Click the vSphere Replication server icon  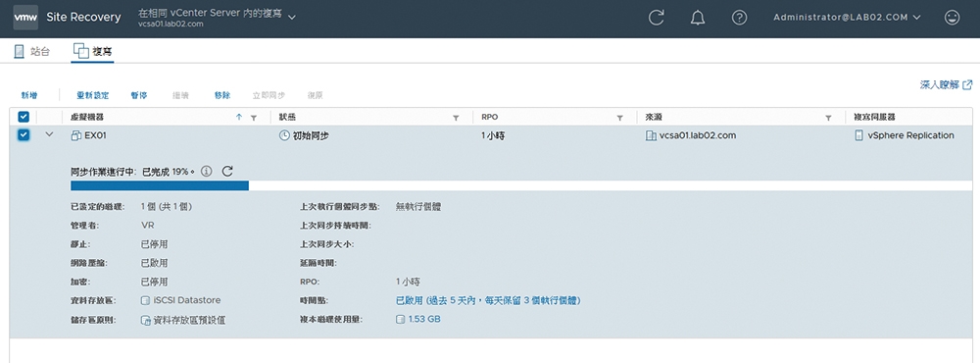pyautogui.click(x=858, y=135)
